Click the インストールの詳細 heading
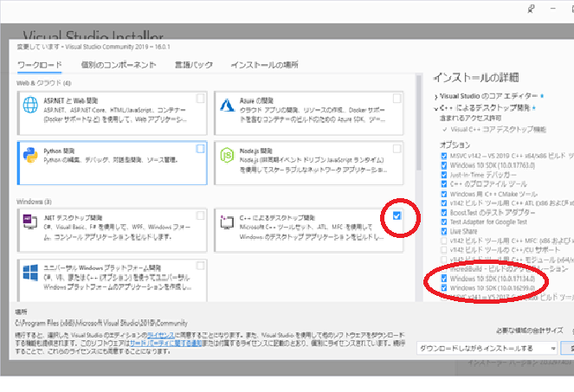The width and height of the screenshot is (574, 392). pos(476,78)
